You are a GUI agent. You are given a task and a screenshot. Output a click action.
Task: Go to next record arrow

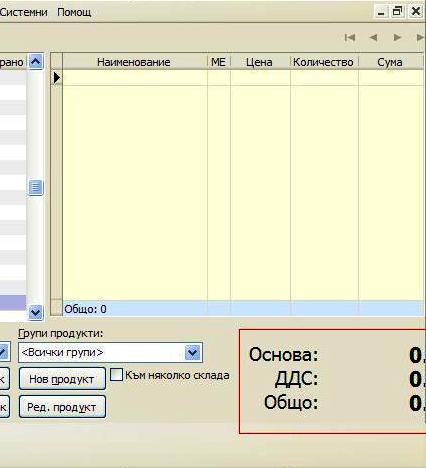pos(397,37)
